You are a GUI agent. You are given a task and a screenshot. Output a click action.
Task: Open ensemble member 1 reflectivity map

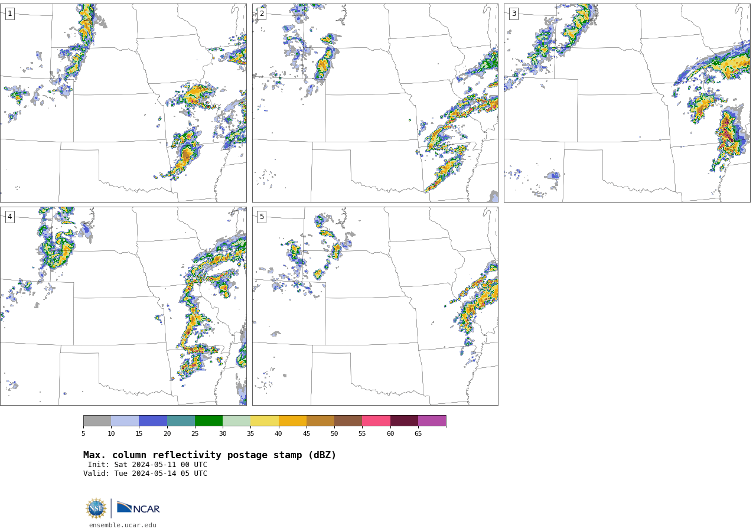(x=123, y=103)
